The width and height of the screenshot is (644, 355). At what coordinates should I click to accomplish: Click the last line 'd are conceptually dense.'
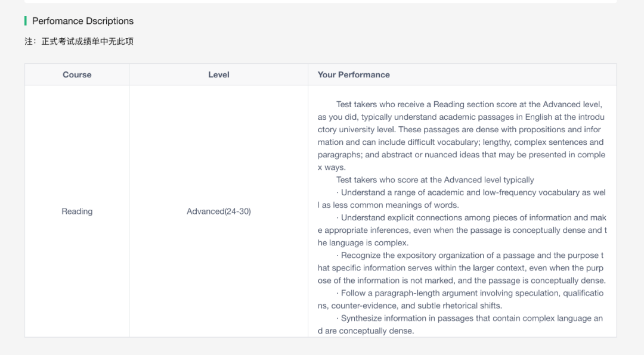coord(366,331)
